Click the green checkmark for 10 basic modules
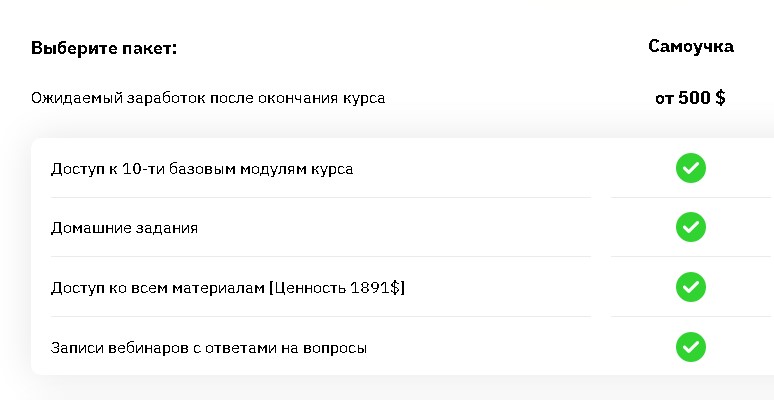The height and width of the screenshot is (400, 774). (x=690, y=168)
